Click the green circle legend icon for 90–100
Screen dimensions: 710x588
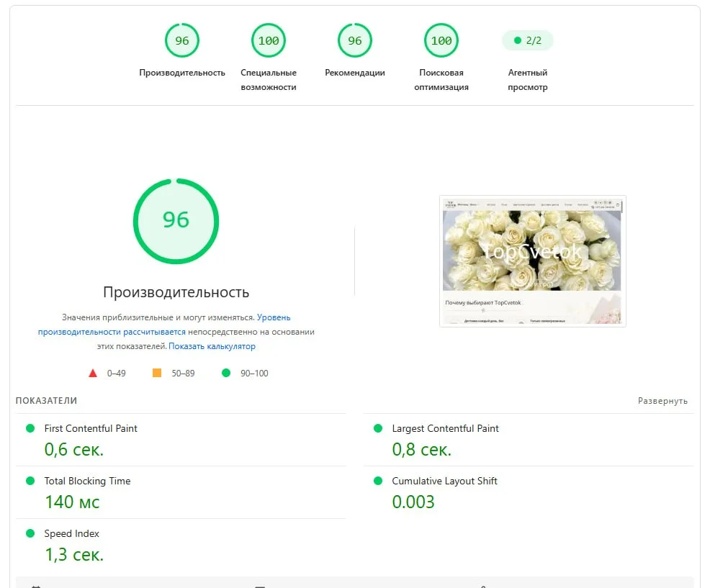pos(226,373)
